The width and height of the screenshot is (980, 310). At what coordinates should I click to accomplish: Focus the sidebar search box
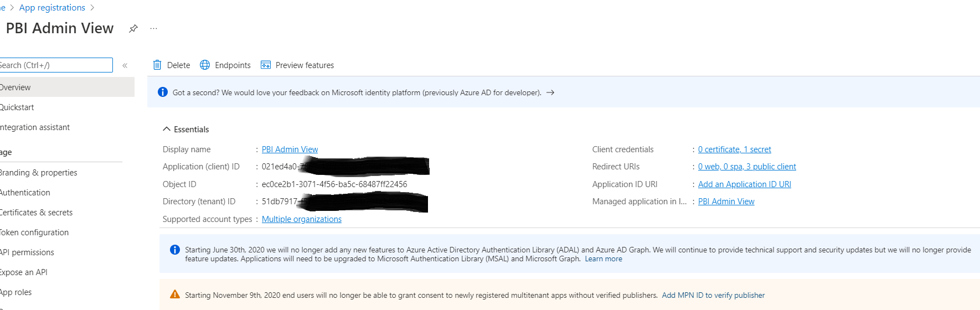pos(55,65)
